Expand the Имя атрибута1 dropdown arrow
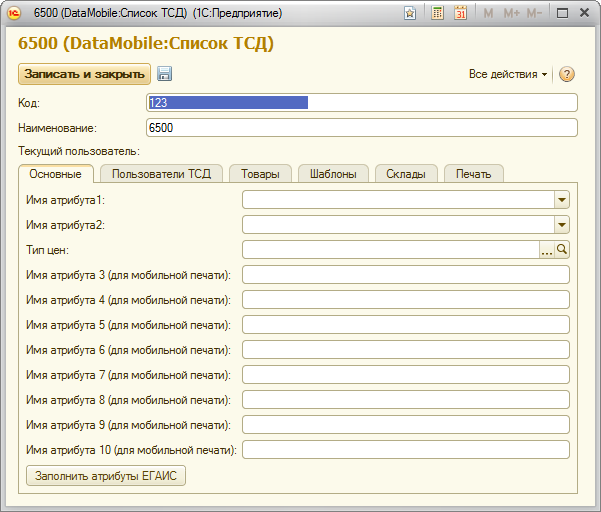 pyautogui.click(x=562, y=200)
